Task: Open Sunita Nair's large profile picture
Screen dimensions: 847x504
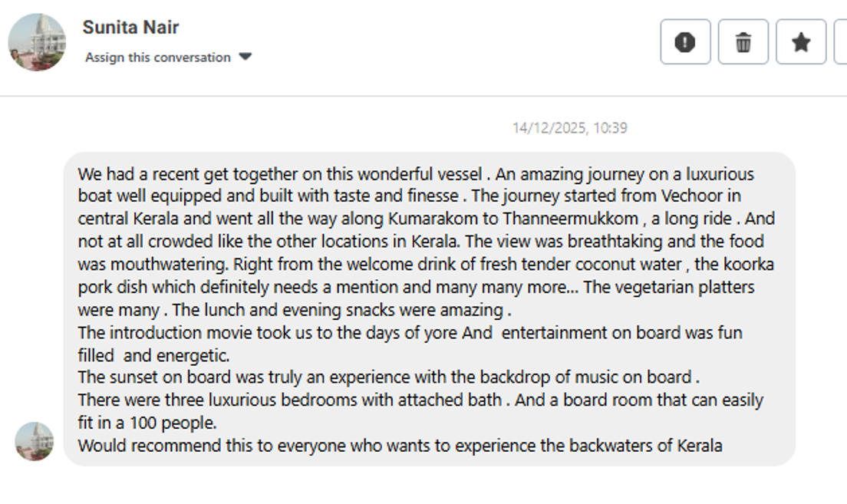Action: (x=37, y=42)
